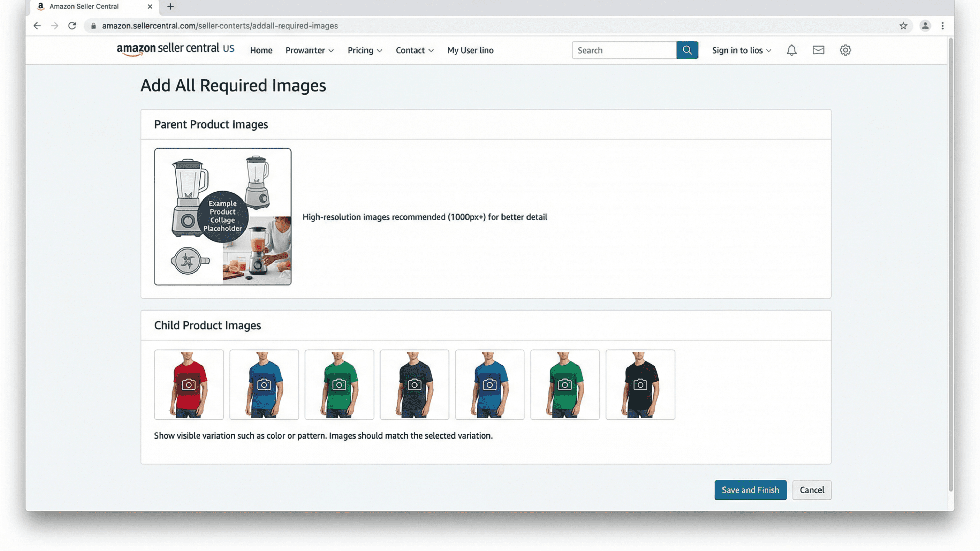Click Save and Finish button
This screenshot has width=980, height=551.
(750, 490)
